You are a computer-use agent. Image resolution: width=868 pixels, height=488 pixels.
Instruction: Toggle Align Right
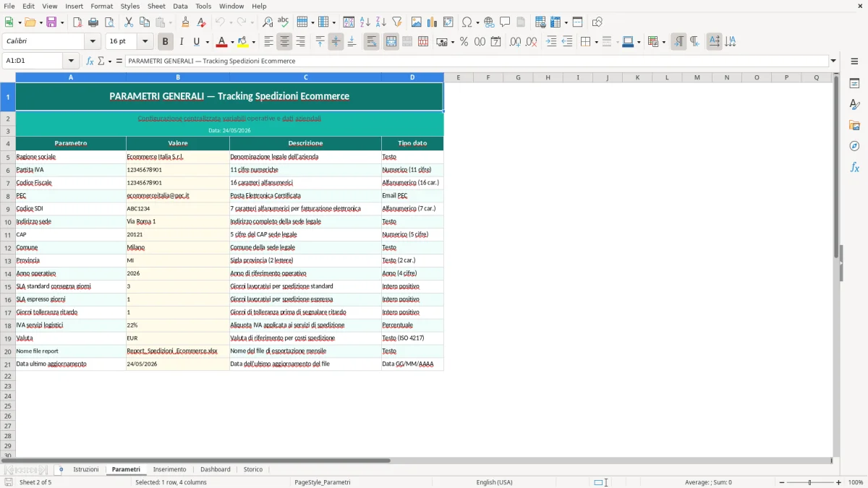click(x=300, y=42)
